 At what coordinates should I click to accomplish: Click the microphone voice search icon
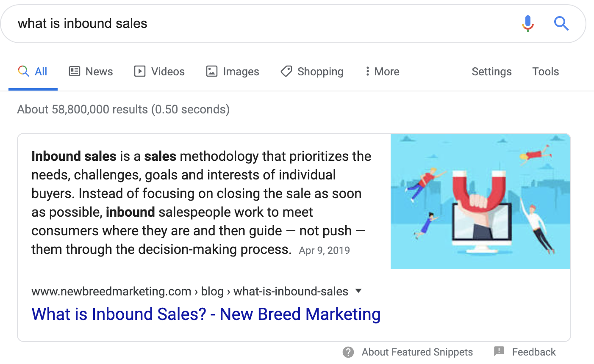click(x=528, y=24)
